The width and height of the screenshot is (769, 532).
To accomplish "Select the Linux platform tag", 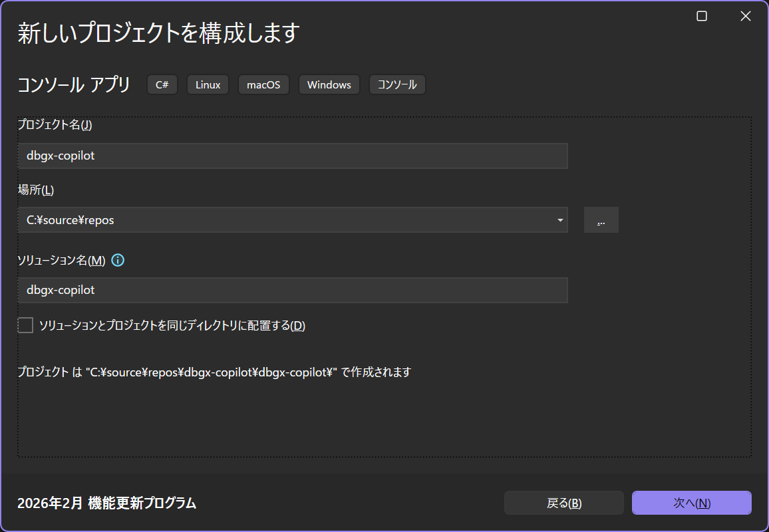I will coord(208,84).
